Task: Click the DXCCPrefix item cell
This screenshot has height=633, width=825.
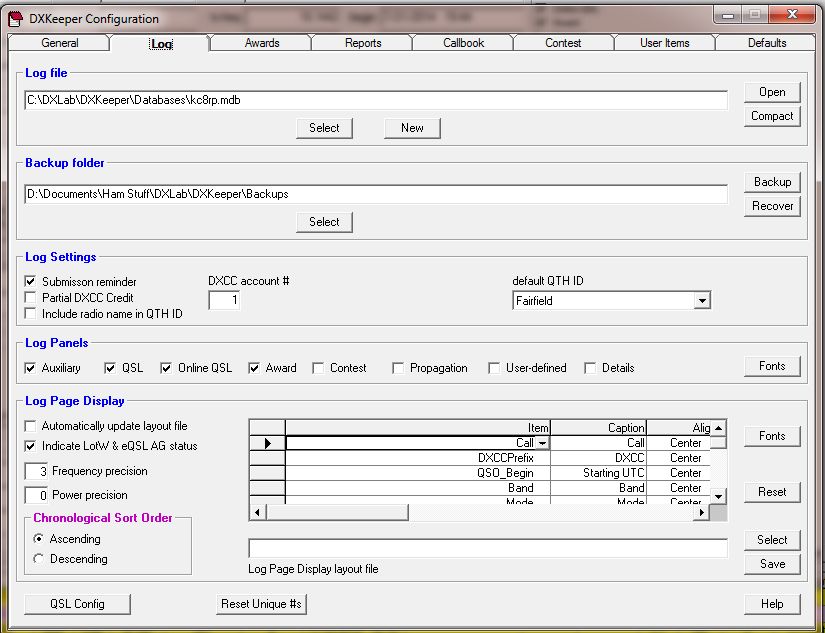Action: [418, 458]
